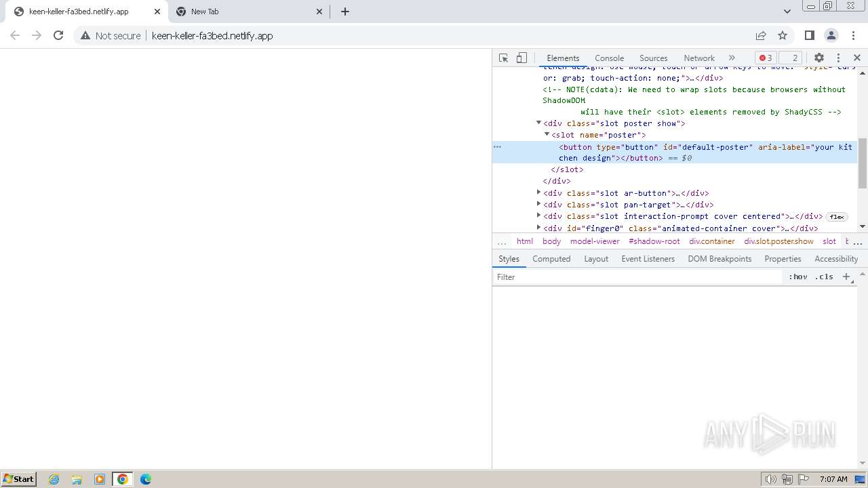Open the DOM Breakpoints tab
The height and width of the screenshot is (488, 868).
tap(719, 259)
